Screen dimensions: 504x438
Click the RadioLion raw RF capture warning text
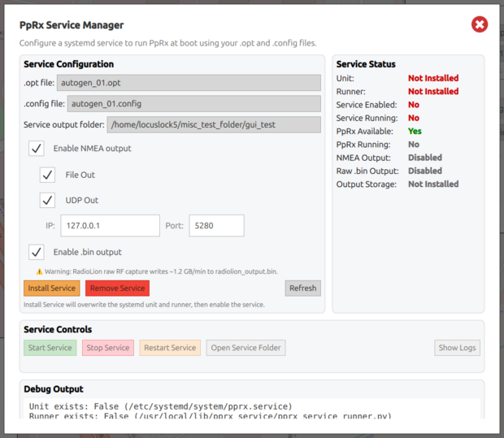pos(161,272)
